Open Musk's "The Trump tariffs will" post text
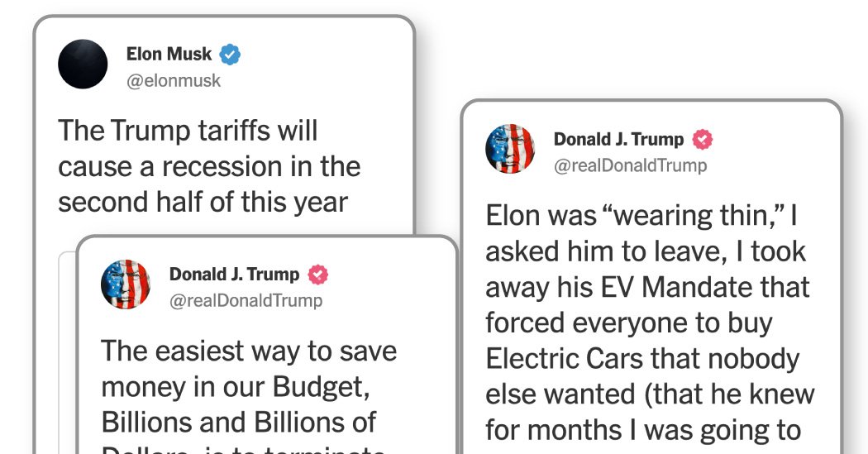This screenshot has width=868, height=454. pos(208,165)
